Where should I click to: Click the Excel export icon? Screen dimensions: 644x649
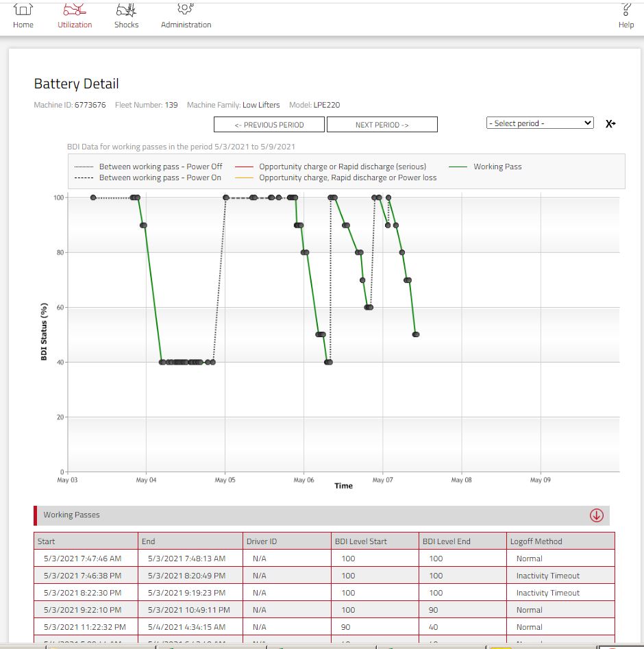(610, 124)
